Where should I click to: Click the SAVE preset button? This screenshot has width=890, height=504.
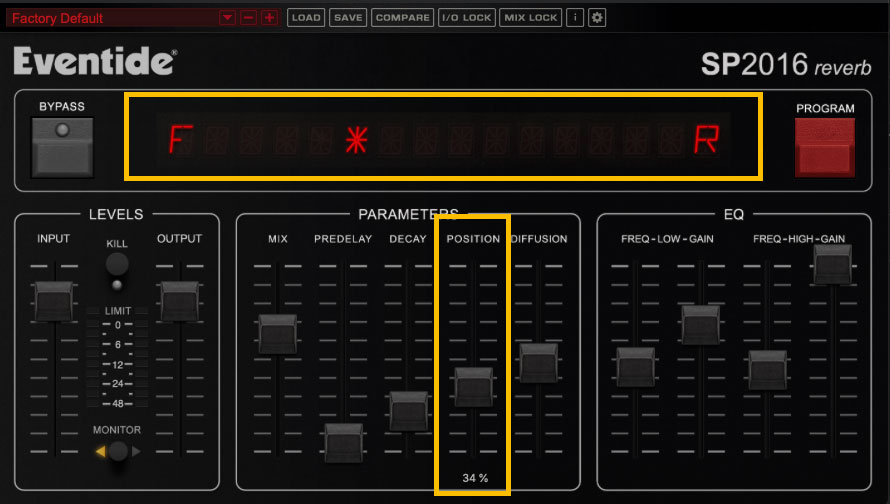[348, 18]
